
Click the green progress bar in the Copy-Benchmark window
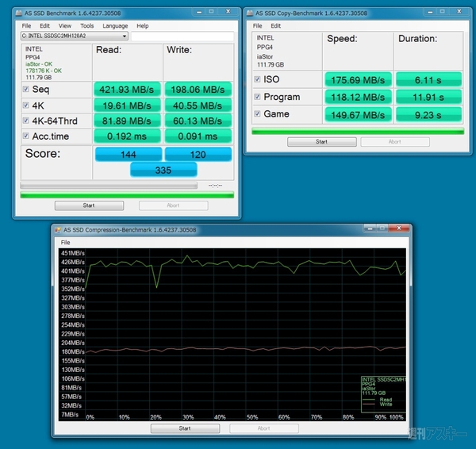(x=356, y=131)
